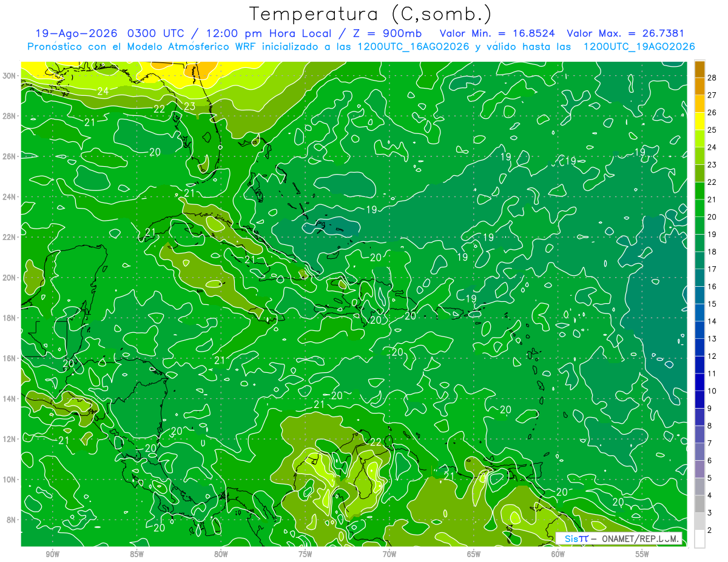Click the legend scale value 28

713,78
